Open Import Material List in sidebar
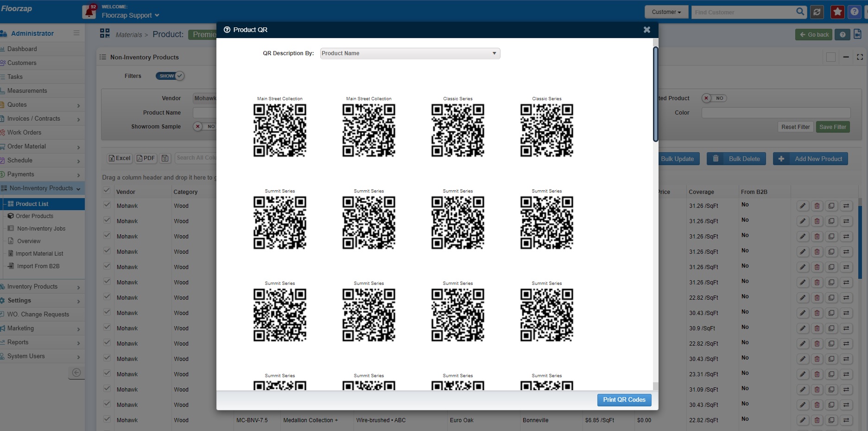The width and height of the screenshot is (868, 431). point(39,254)
